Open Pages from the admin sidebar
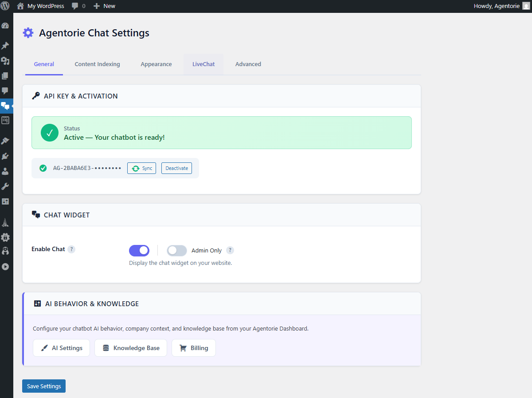 click(x=6, y=76)
